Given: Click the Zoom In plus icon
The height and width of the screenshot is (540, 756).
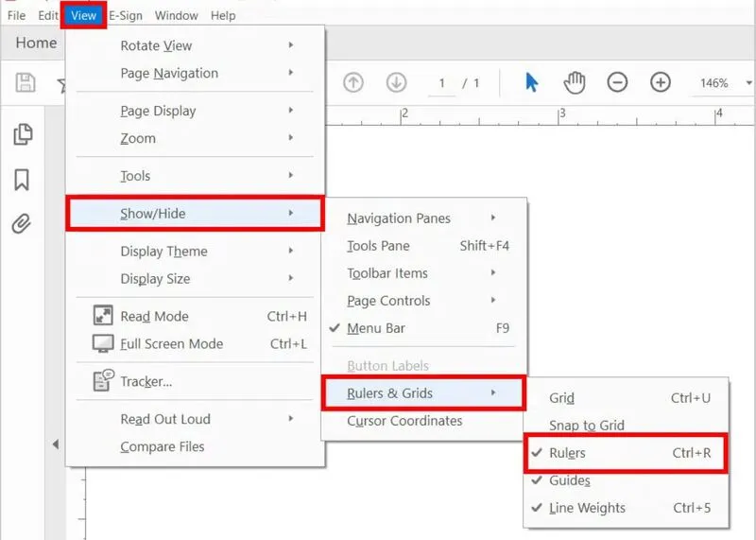Looking at the screenshot, I should (660, 82).
